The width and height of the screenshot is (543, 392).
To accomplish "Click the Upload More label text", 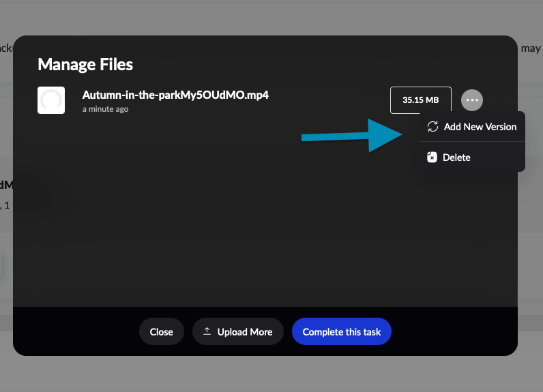I will (245, 332).
